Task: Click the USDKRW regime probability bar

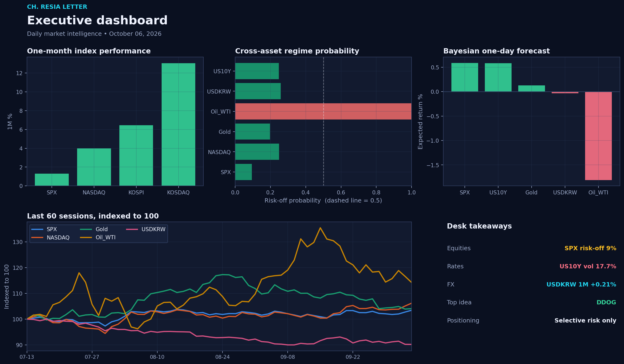Action: point(258,91)
